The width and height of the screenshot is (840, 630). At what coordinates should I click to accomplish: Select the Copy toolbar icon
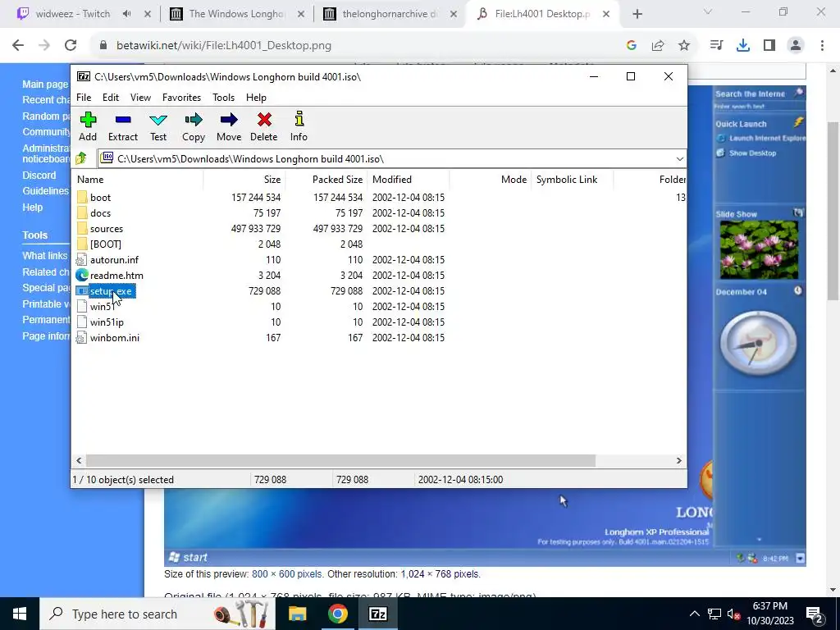194,120
